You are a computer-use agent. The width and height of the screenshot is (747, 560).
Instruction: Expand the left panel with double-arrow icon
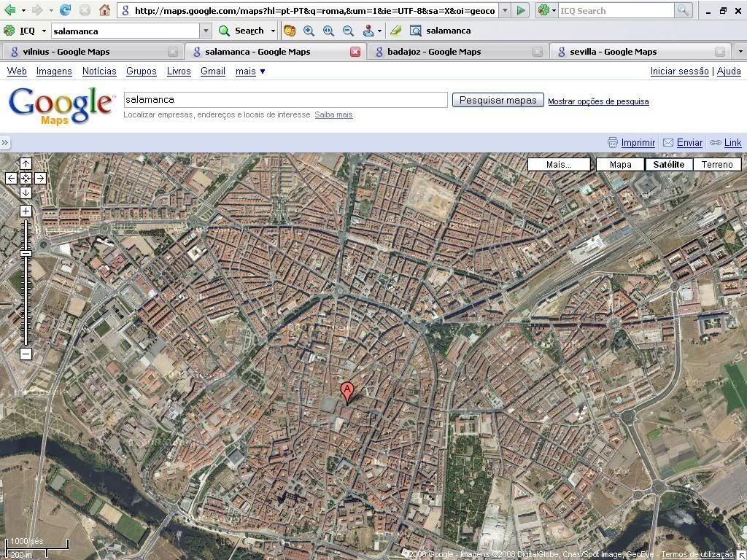pos(5,143)
